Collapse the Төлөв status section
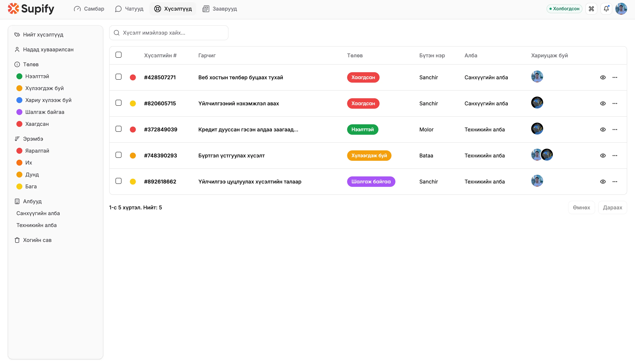Screen dimensions: 635x364 click(x=31, y=65)
